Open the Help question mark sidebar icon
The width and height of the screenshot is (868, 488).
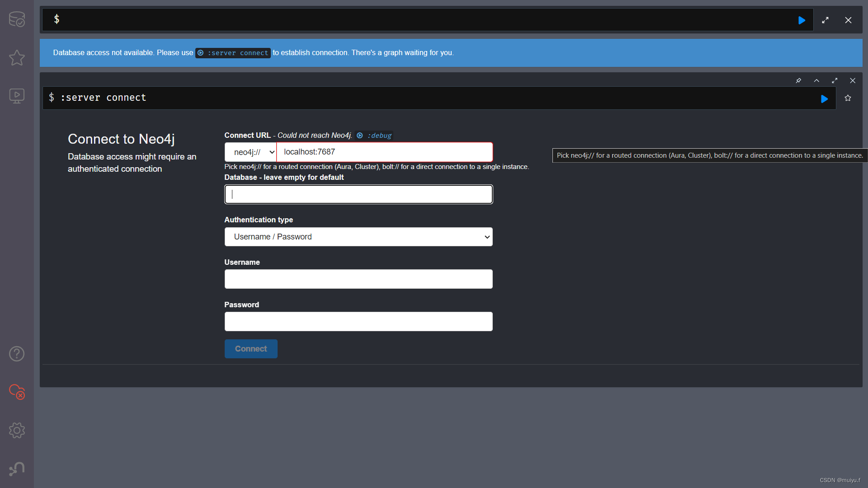[17, 354]
